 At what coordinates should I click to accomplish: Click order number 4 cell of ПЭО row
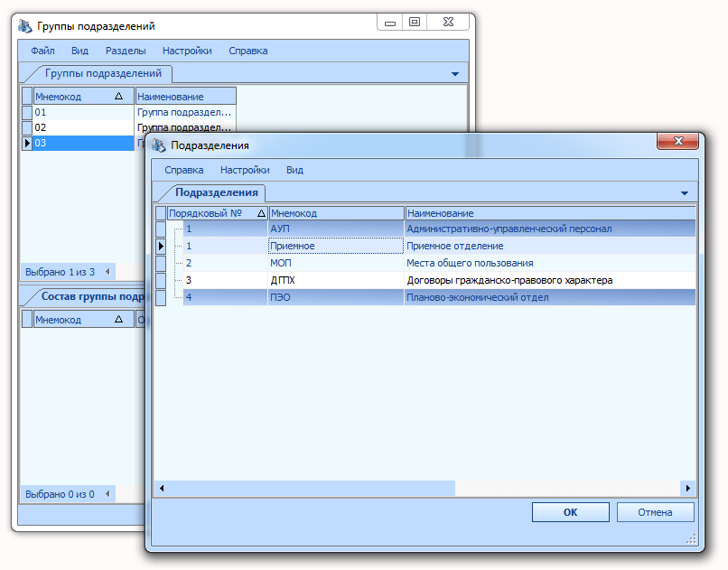(x=226, y=297)
